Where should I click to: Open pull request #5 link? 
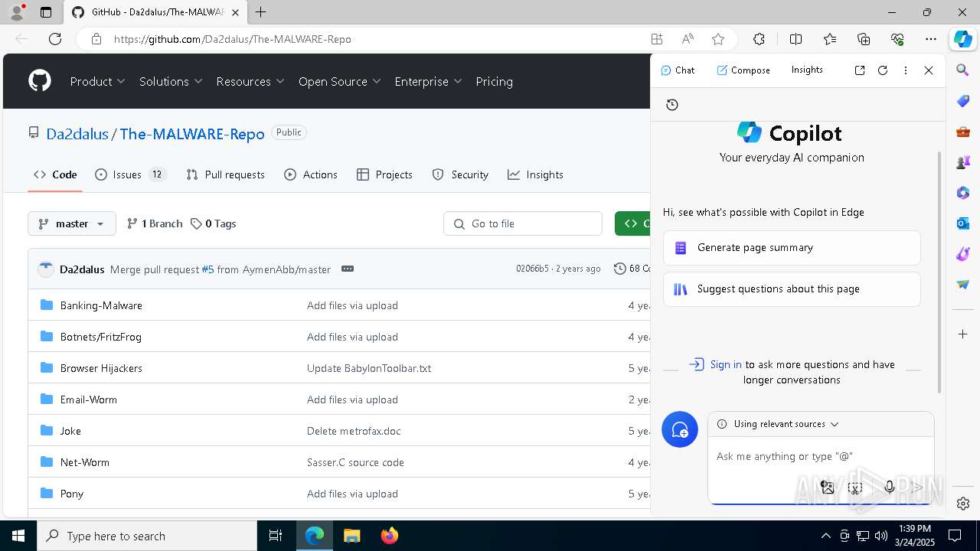(207, 269)
